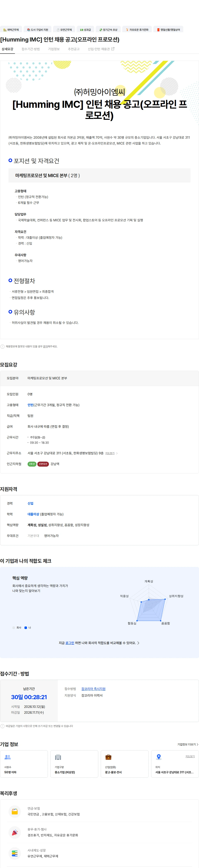The height and width of the screenshot is (868, 199).
Task: Click 잡코리아 즉시지원 link
Action: click(x=93, y=689)
